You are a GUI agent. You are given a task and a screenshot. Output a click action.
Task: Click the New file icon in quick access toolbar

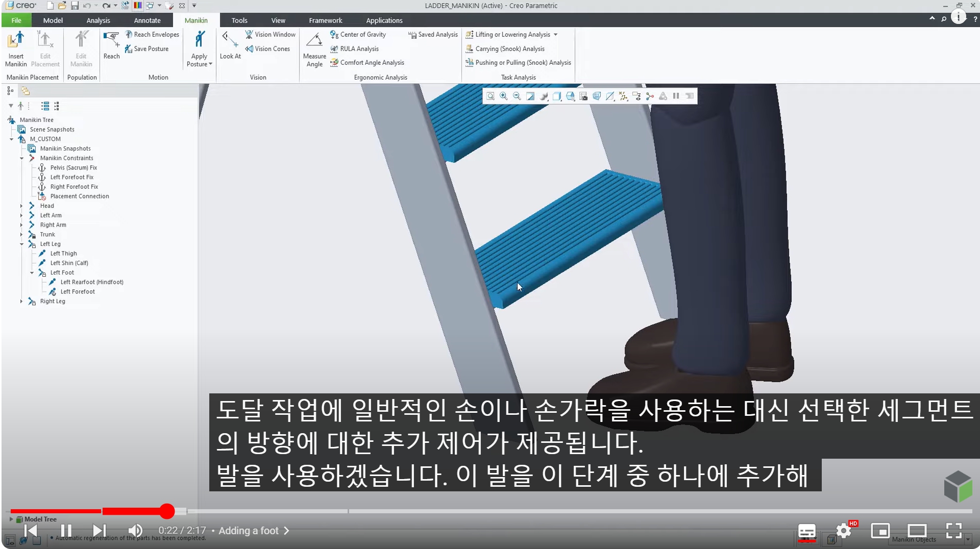click(50, 6)
